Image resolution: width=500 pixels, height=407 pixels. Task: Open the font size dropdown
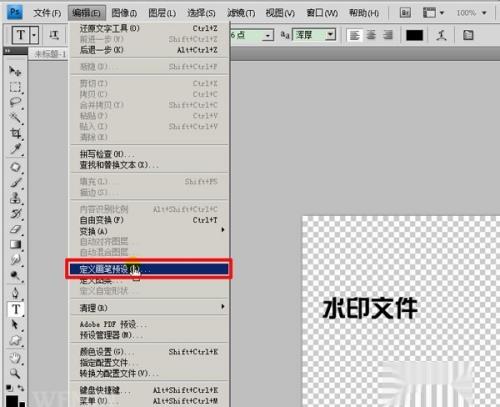click(268, 35)
